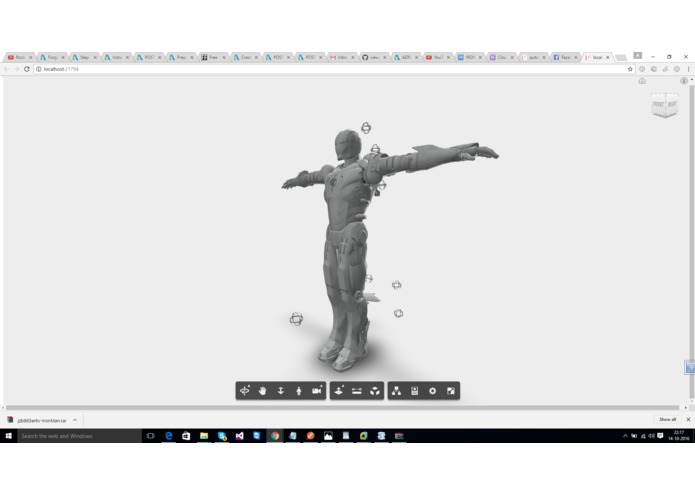Select the Zoom dolly tool
Image resolution: width=695 pixels, height=494 pixels.
pyautogui.click(x=281, y=391)
